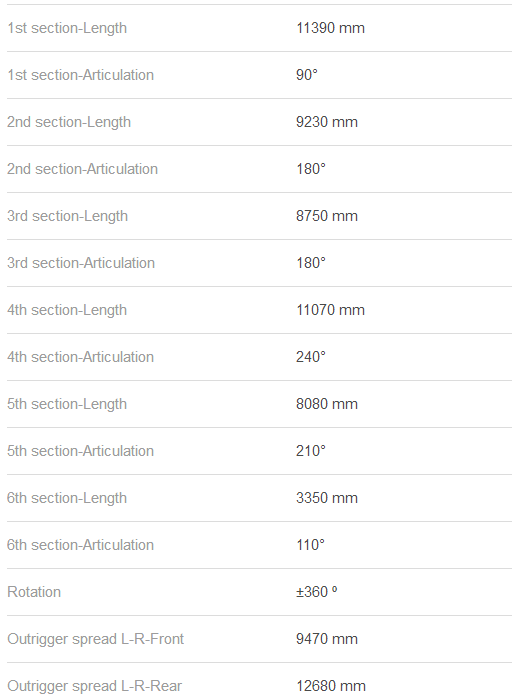Viewport: 512px width, 696px height.
Task: Select the 12680 mm rear outrigger value
Action: pyautogui.click(x=331, y=686)
